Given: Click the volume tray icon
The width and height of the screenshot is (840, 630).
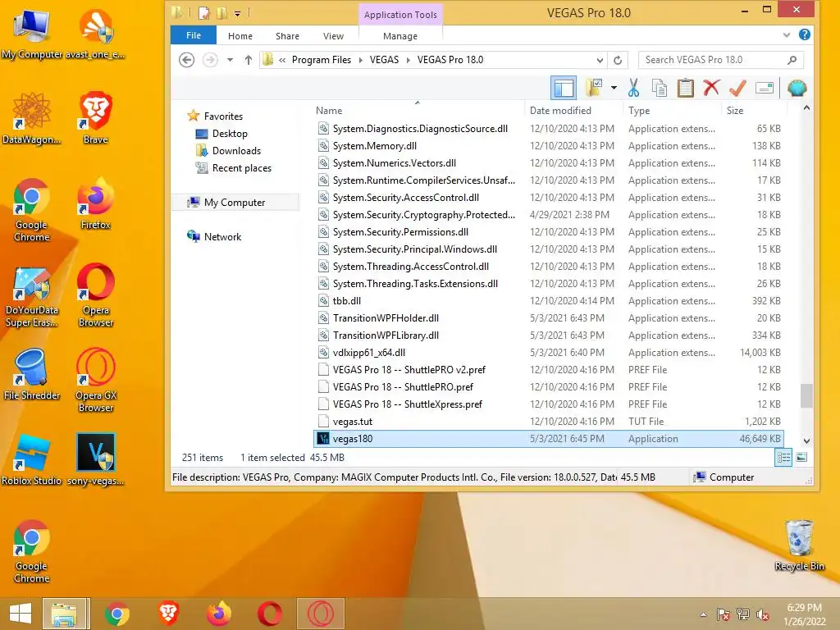Looking at the screenshot, I should [762, 615].
